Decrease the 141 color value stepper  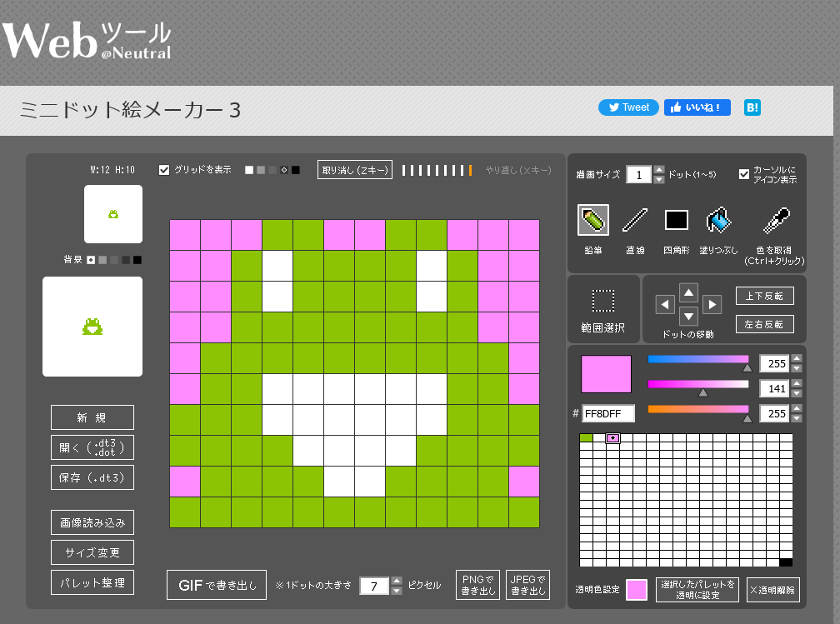click(x=796, y=394)
